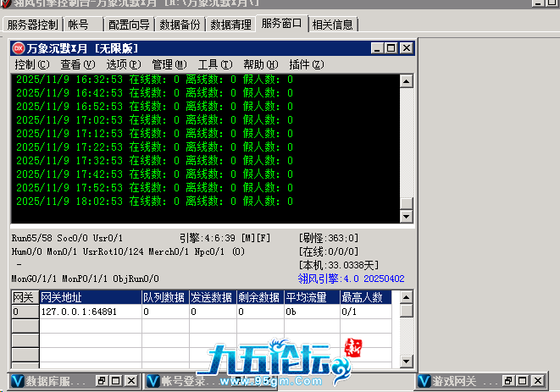Select the 服务窗口 tab
Screen dimensions: 560x392
tap(281, 24)
